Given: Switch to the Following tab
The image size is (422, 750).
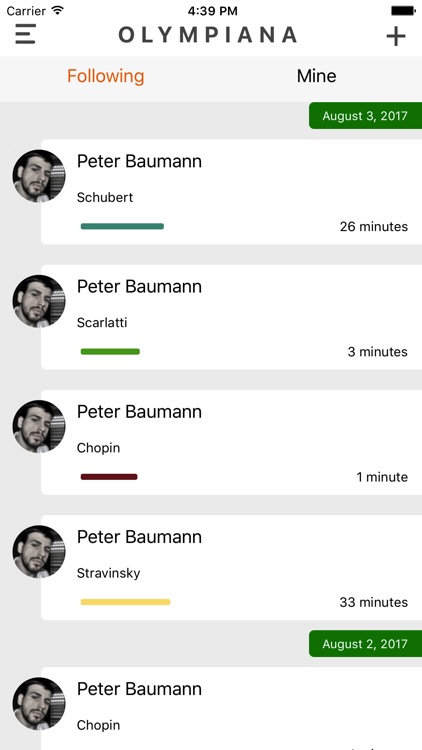Looking at the screenshot, I should 105,76.
